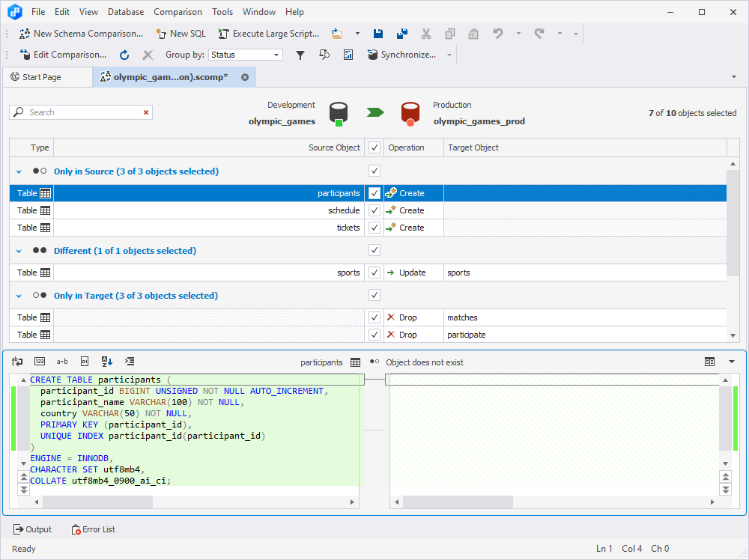This screenshot has height=560, width=749.
Task: Click the a·b whitespace diff option icon
Action: coord(62,362)
